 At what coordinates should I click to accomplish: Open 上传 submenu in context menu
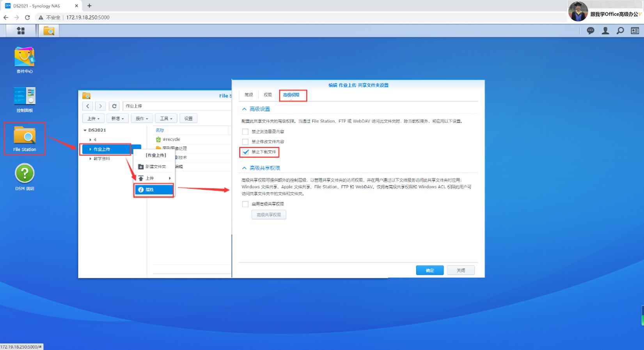(x=154, y=178)
